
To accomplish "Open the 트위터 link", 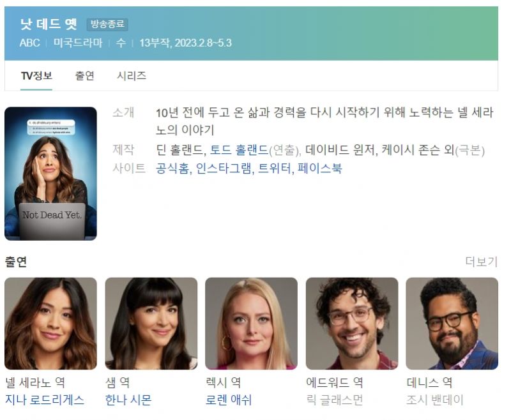I will click(x=275, y=169).
